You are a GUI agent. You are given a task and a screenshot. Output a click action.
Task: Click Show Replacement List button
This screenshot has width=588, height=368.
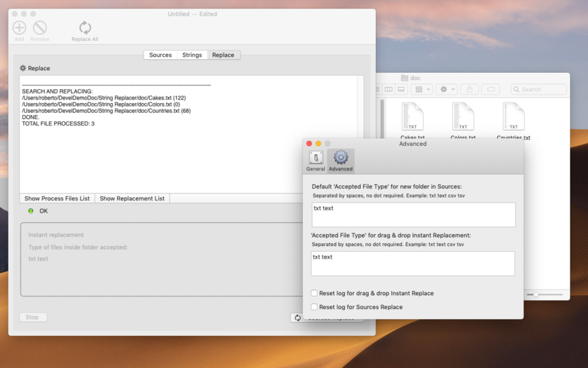132,198
